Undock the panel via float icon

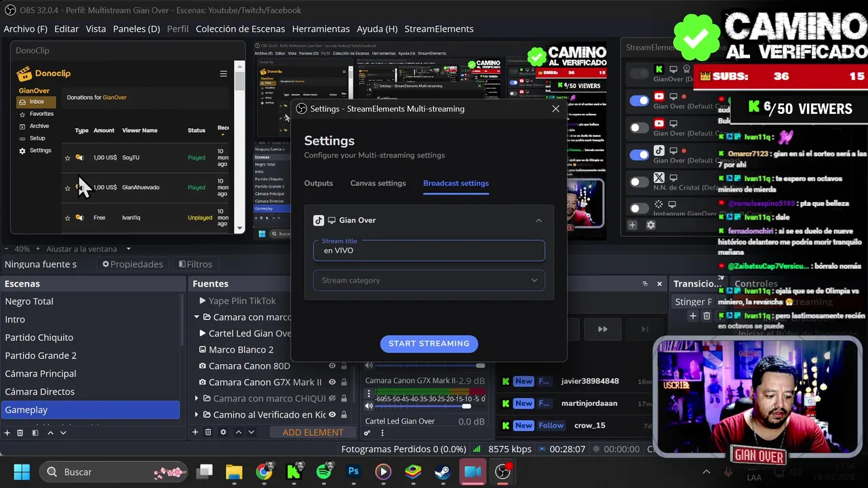tap(645, 284)
